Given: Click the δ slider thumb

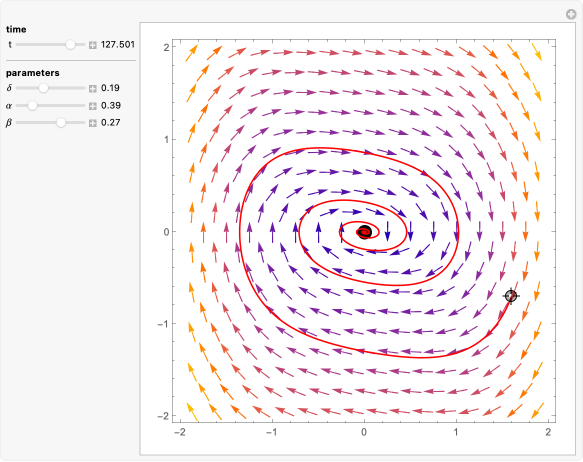Looking at the screenshot, I should coord(44,88).
